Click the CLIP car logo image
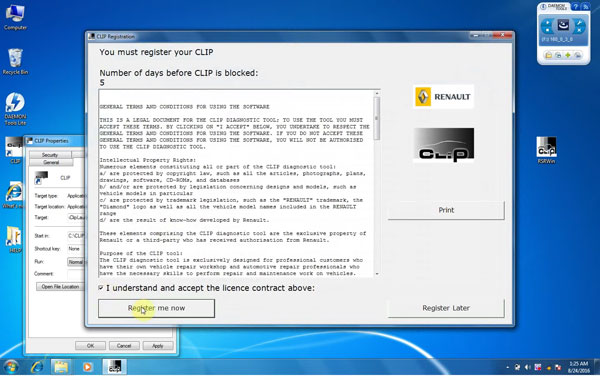This screenshot has height=380, width=600. [x=443, y=145]
